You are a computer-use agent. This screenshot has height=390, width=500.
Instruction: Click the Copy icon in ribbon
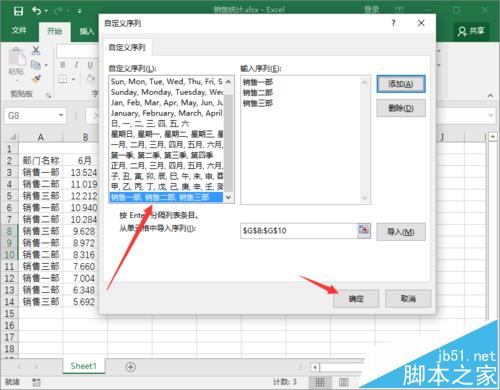click(36, 64)
